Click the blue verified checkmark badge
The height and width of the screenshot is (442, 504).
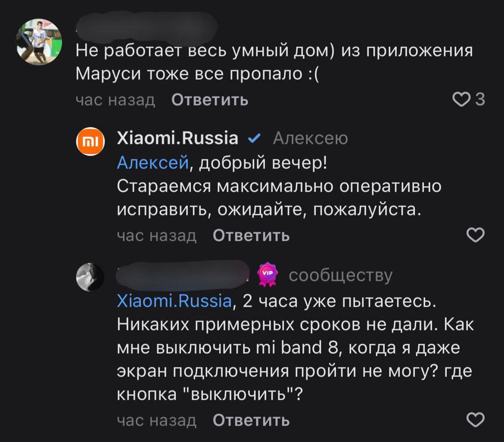pyautogui.click(x=254, y=139)
